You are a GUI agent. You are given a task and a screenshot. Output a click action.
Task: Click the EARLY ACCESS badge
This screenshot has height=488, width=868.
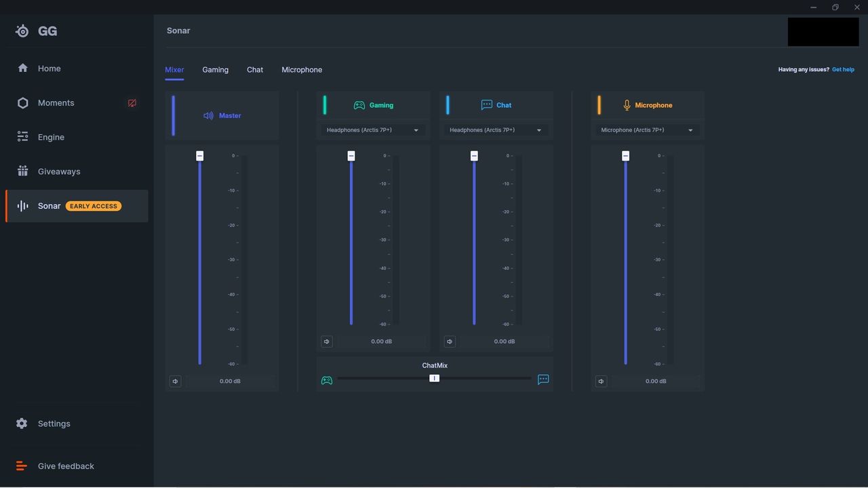tap(94, 206)
